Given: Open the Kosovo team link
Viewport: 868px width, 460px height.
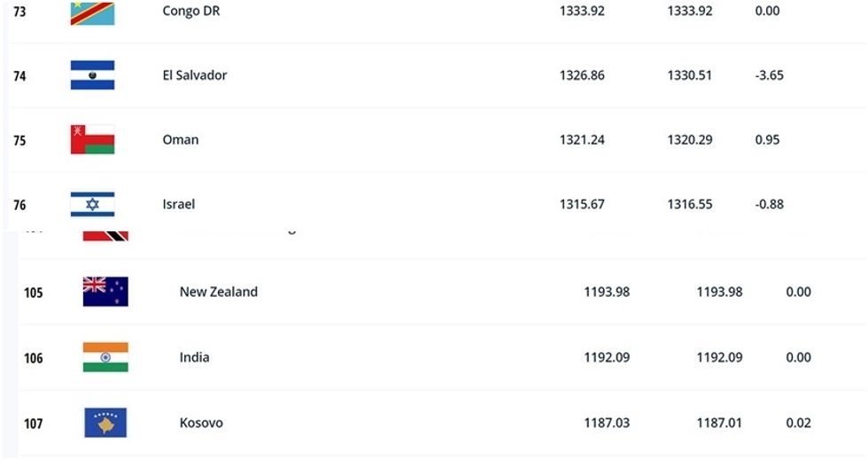Looking at the screenshot, I should [x=201, y=423].
